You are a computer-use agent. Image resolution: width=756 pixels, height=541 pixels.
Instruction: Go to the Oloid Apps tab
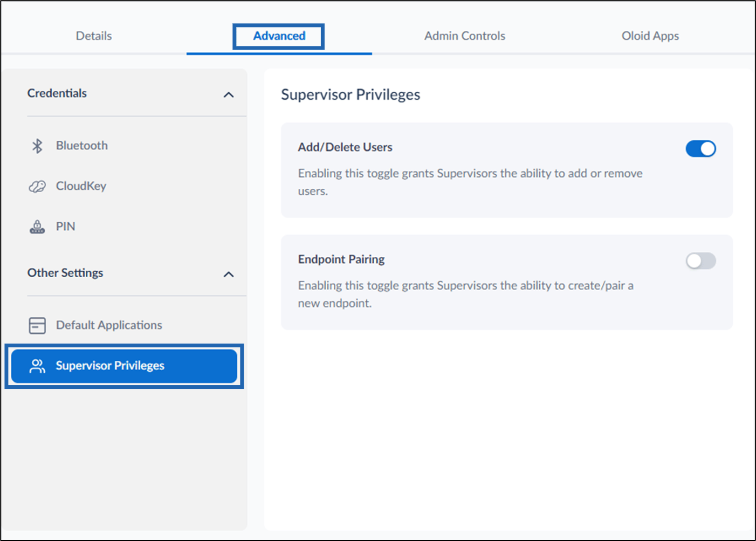click(x=650, y=36)
